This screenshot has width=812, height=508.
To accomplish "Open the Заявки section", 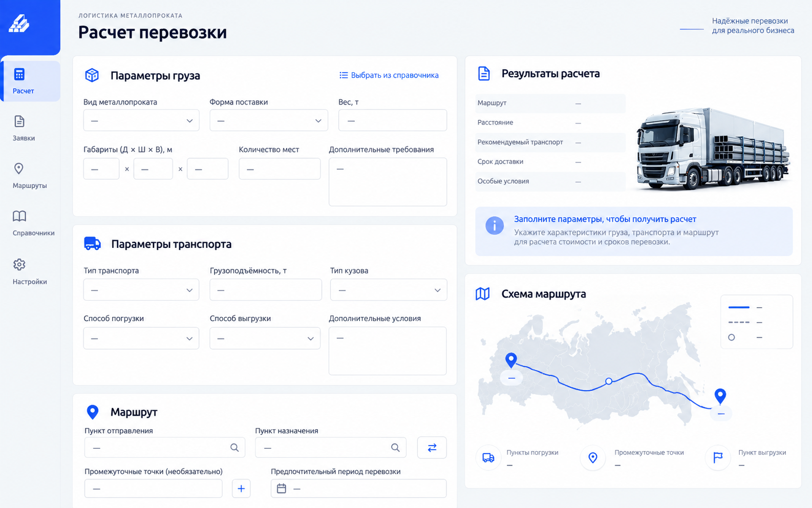I will coord(24,129).
